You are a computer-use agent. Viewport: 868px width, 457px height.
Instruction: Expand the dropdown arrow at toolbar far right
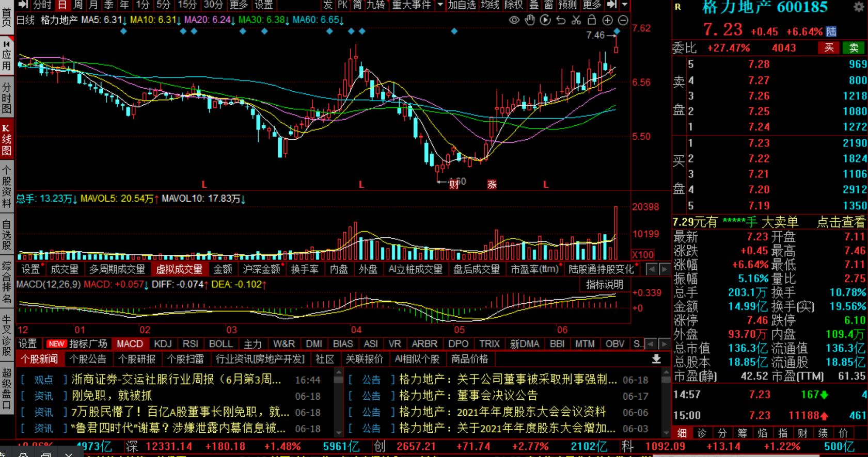(624, 5)
